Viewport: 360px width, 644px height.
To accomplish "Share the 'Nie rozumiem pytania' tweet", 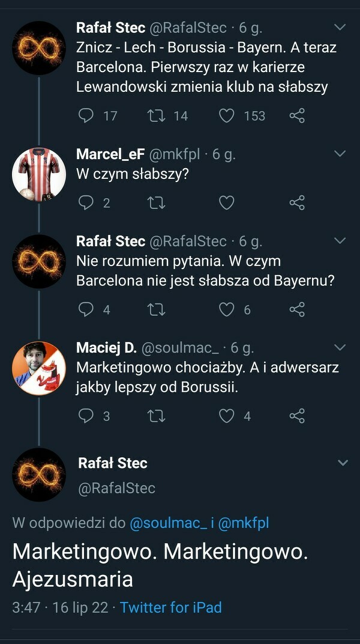I will point(297,309).
